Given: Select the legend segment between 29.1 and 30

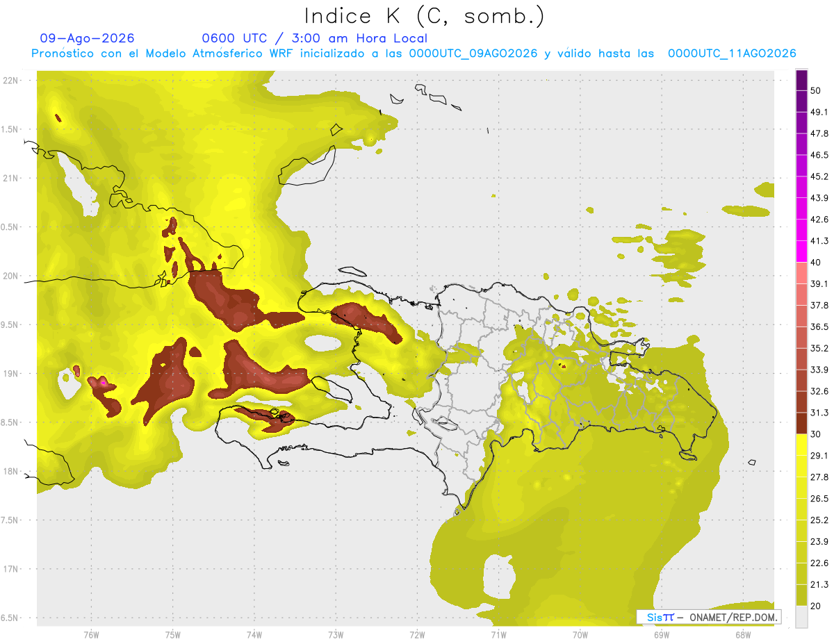Looking at the screenshot, I should [801, 445].
